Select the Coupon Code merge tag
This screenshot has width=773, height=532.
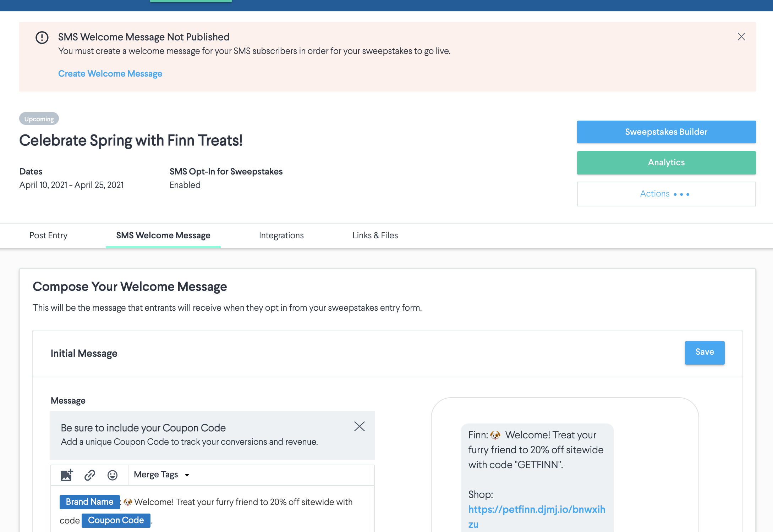pyautogui.click(x=116, y=520)
